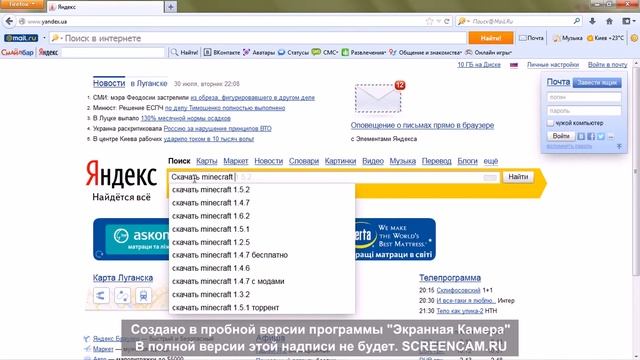This screenshot has height=360, width=640.
Task: Open Почта envelope in mail.ru toolbar
Action: pos(531,38)
